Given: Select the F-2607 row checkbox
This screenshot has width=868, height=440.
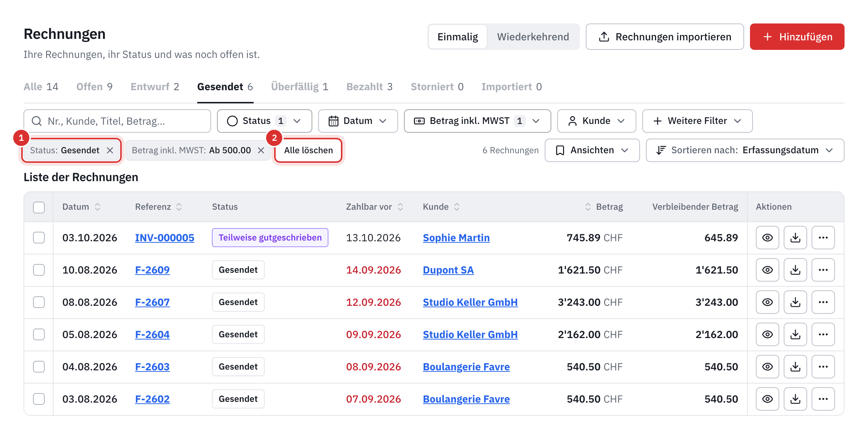Looking at the screenshot, I should 39,302.
